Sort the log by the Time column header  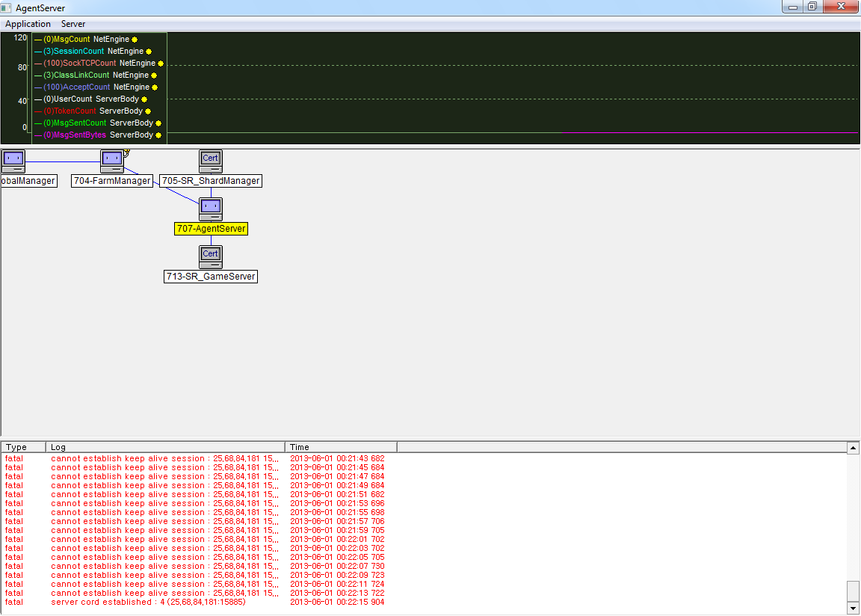point(340,447)
